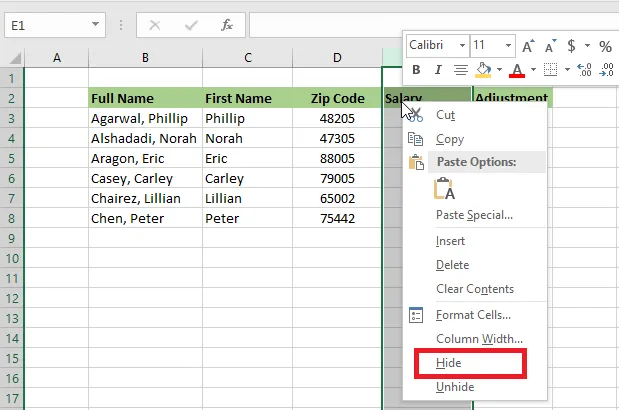The image size is (619, 410).
Task: Click zip code cell 48205
Action: point(337,118)
